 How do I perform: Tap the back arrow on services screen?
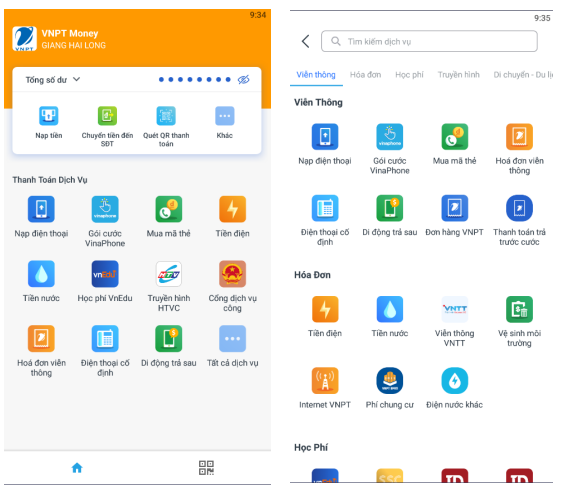tap(306, 41)
